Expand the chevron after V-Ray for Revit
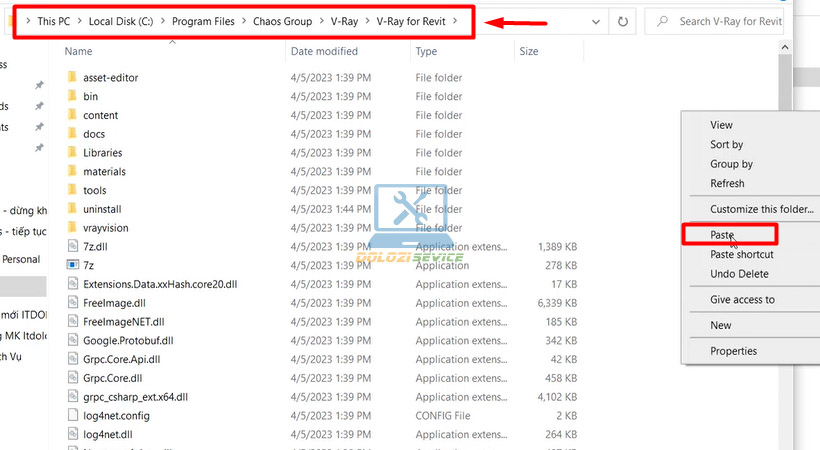Viewport: 820px width, 450px height. coord(456,21)
